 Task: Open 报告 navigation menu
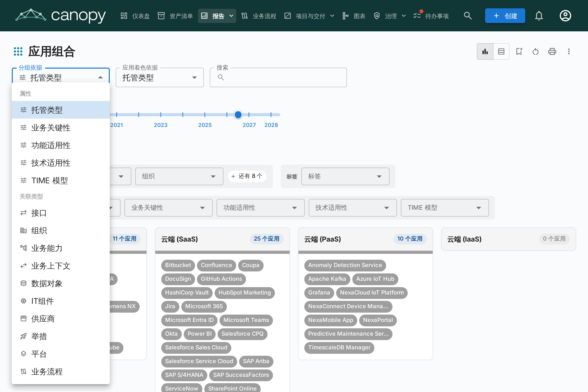tap(217, 16)
